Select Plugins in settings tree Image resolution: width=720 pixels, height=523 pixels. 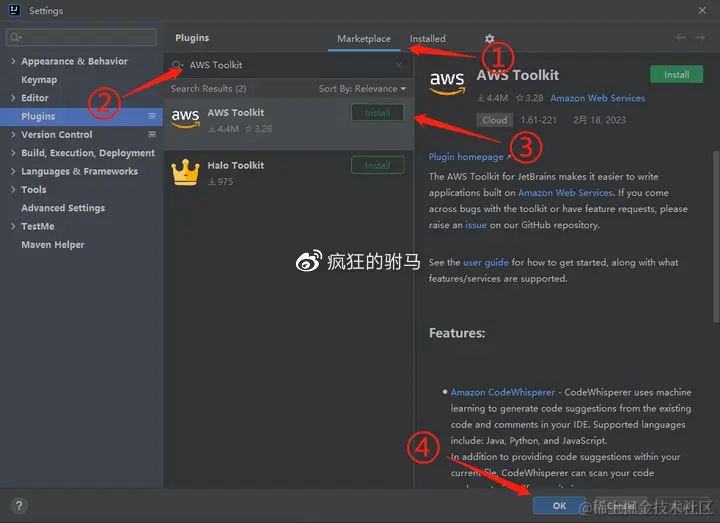81,116
